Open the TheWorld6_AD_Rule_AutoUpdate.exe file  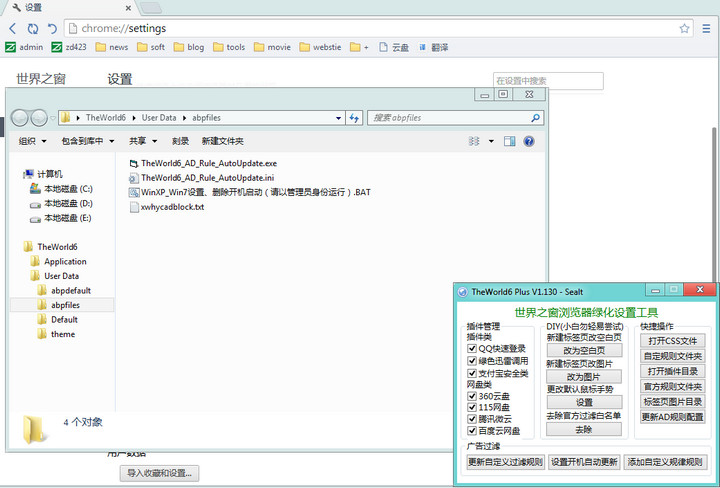[208, 162]
